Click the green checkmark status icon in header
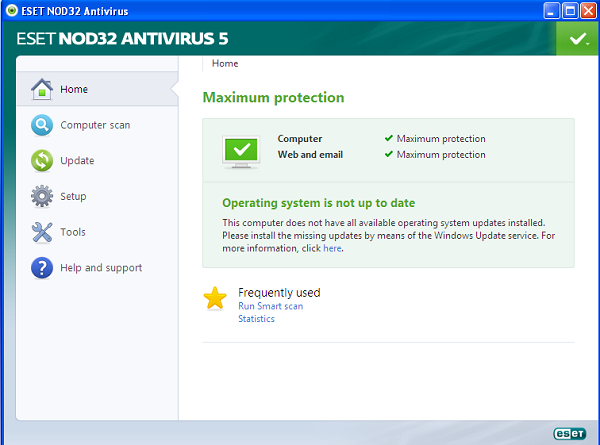 [x=576, y=39]
